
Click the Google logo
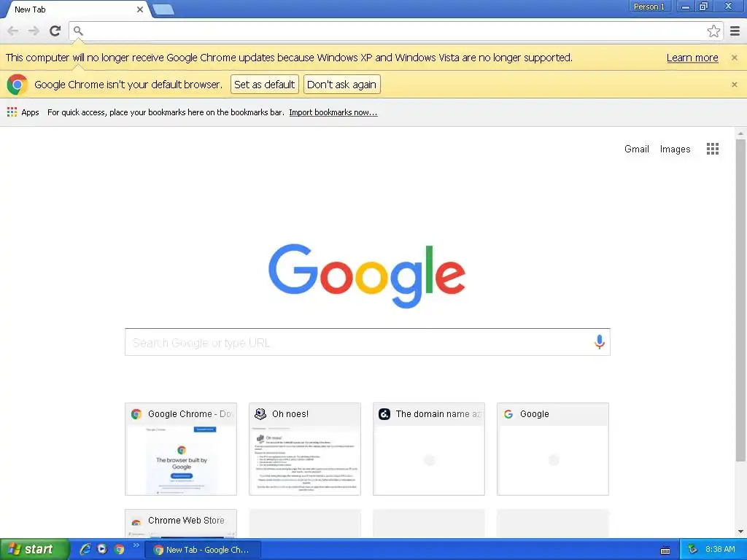click(x=366, y=276)
